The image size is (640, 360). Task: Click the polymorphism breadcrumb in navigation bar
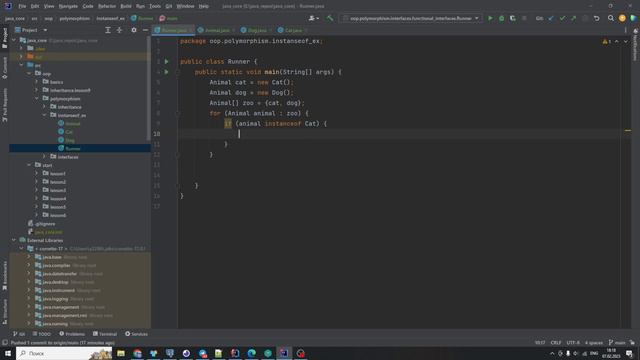[x=75, y=18]
